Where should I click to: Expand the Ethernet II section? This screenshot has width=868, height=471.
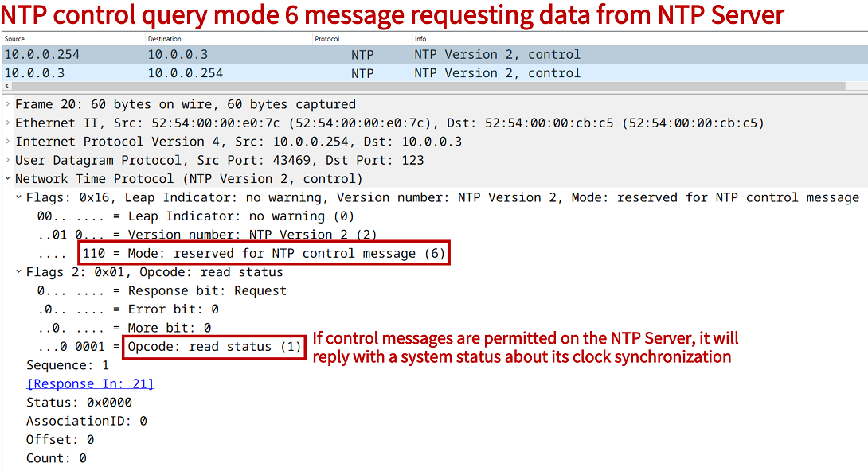(8, 123)
